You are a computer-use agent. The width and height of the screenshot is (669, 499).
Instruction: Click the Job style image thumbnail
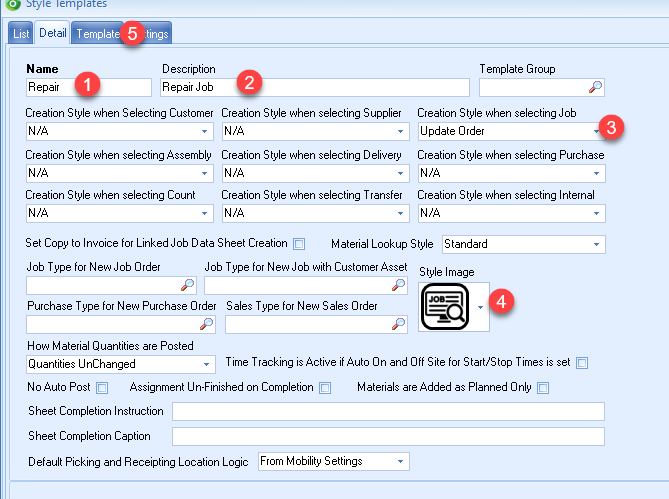tap(445, 307)
